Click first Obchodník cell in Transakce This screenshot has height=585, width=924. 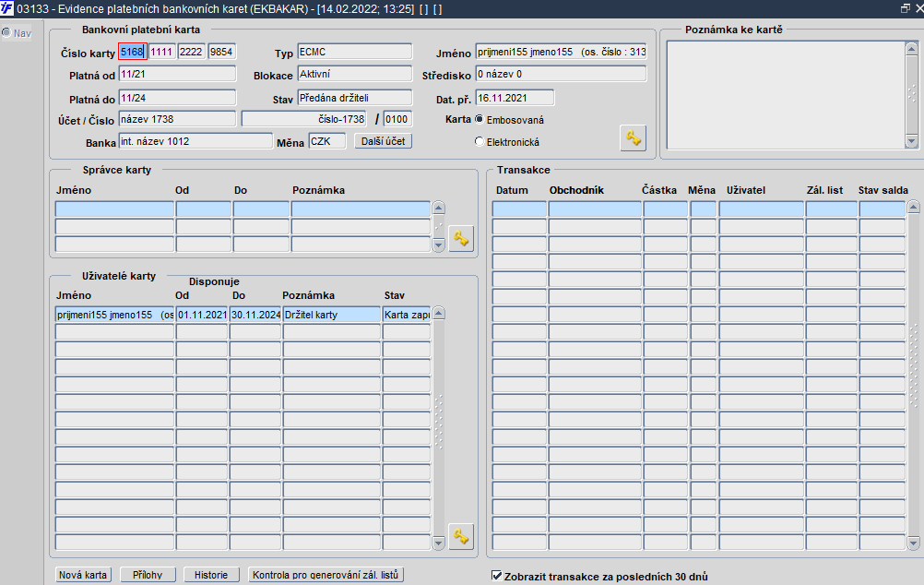595,209
